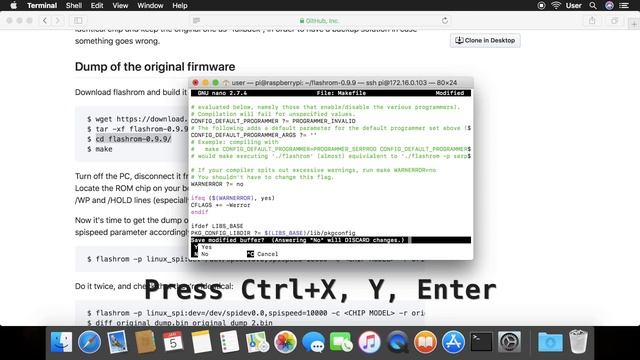The image size is (640, 360).
Task: Select Yes in the nano save prompt
Action: coord(202,247)
